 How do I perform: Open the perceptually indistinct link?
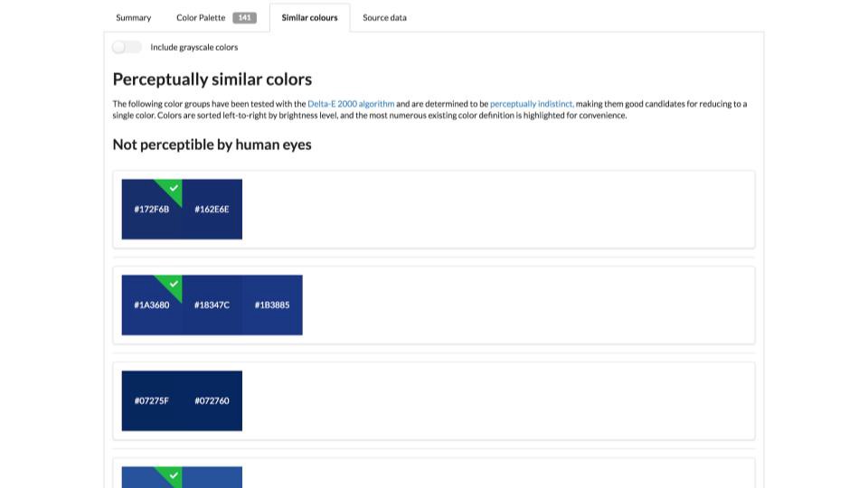click(532, 103)
